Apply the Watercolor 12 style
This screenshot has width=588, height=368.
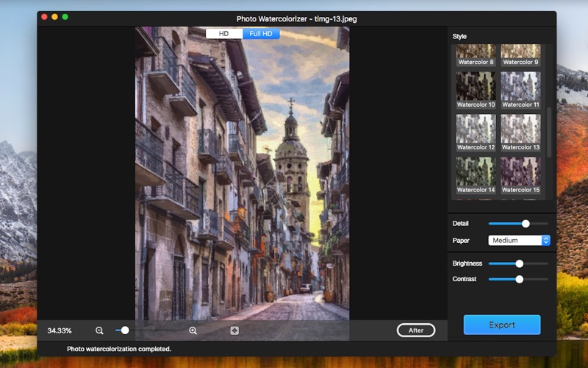476,129
